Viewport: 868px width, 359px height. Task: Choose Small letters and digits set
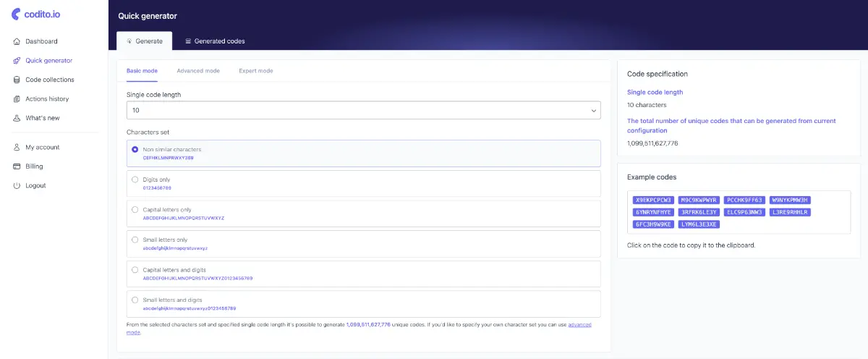point(135,300)
